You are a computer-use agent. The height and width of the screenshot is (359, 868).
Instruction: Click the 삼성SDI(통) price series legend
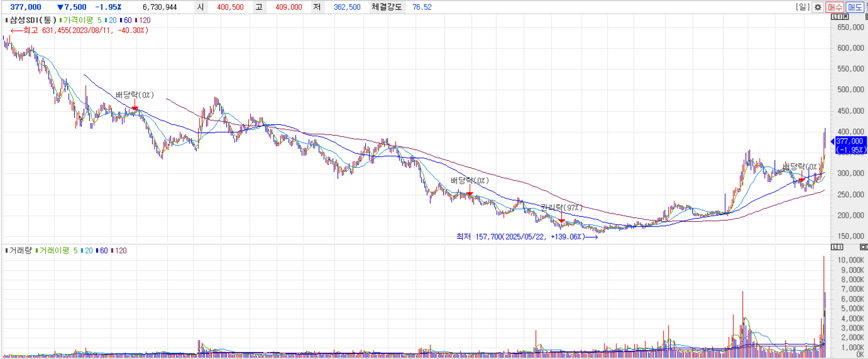coord(32,20)
